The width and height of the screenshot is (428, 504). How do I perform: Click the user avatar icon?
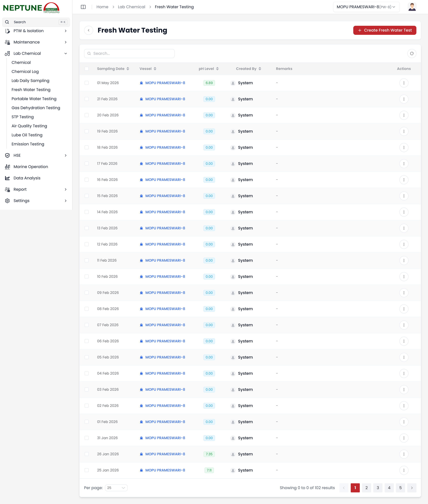tap(412, 7)
